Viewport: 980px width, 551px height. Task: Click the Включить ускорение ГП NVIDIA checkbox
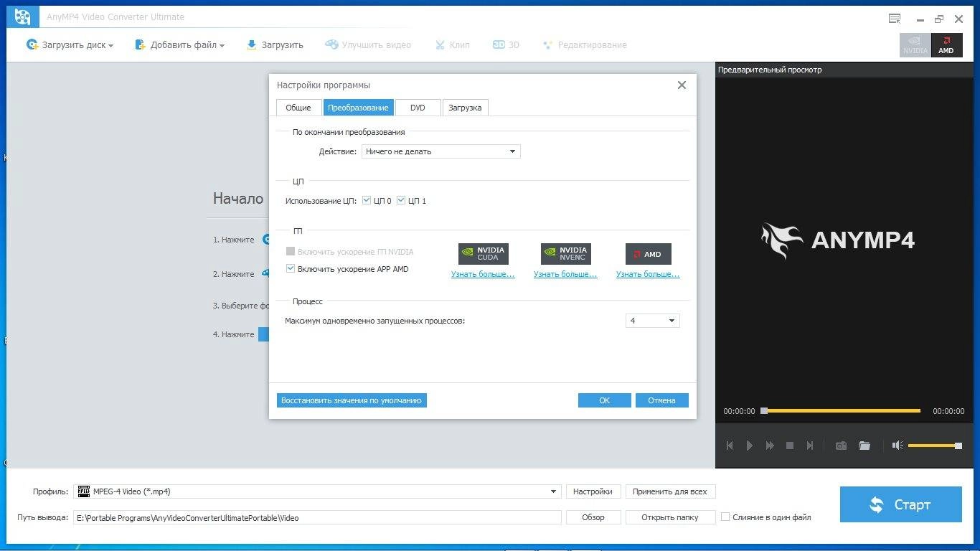click(291, 252)
